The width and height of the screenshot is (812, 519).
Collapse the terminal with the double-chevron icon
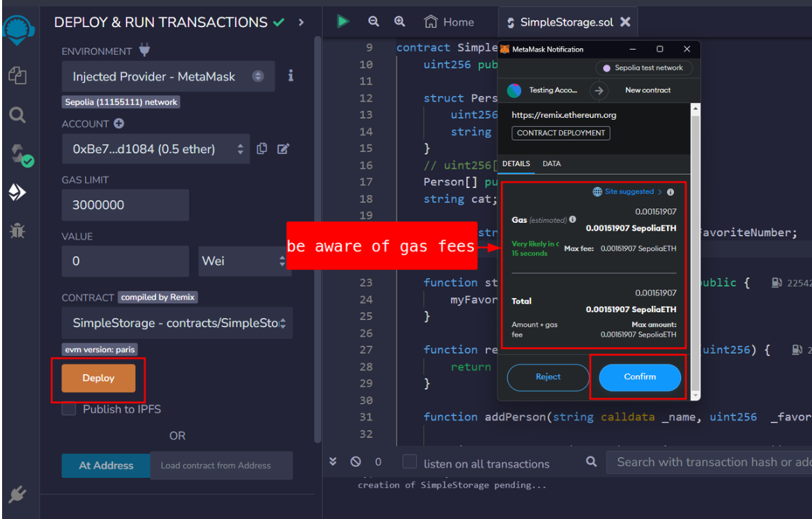(x=333, y=461)
